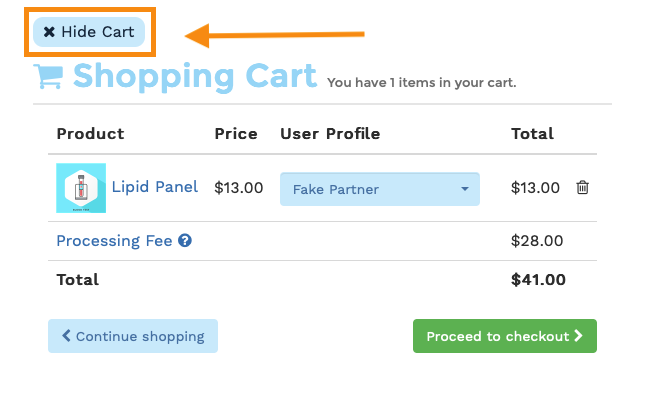Click the Price column header
Image resolution: width=649 pixels, height=394 pixels.
click(x=236, y=134)
